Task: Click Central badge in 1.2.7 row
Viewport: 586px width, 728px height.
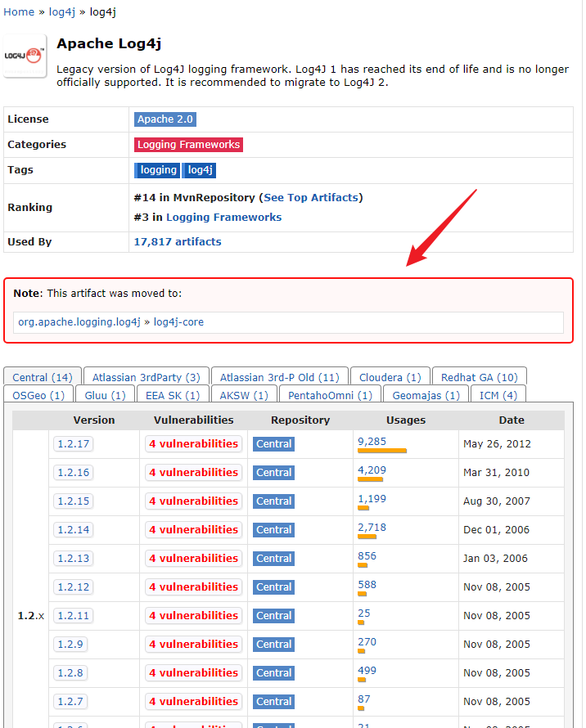Action: coord(273,702)
